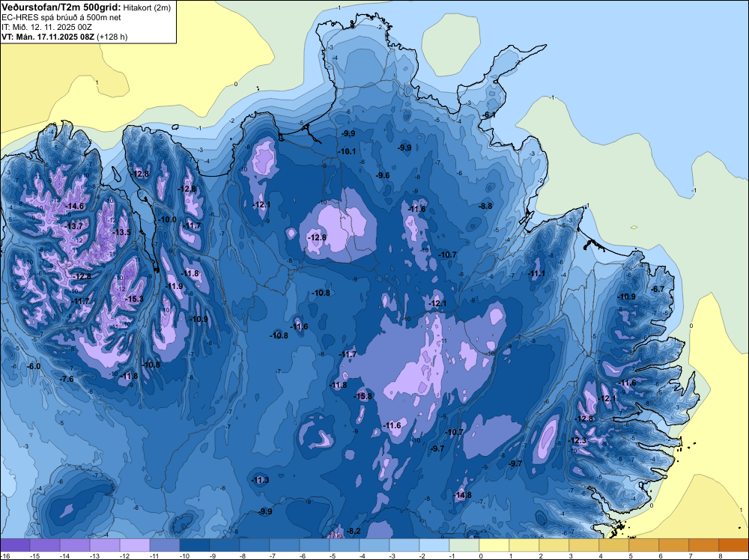
Task: Pick legend swatch between -16 and -15
Action: (15, 545)
